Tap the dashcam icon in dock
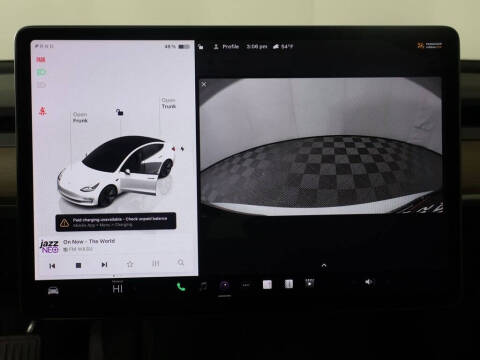The image size is (480, 360). (x=310, y=283)
